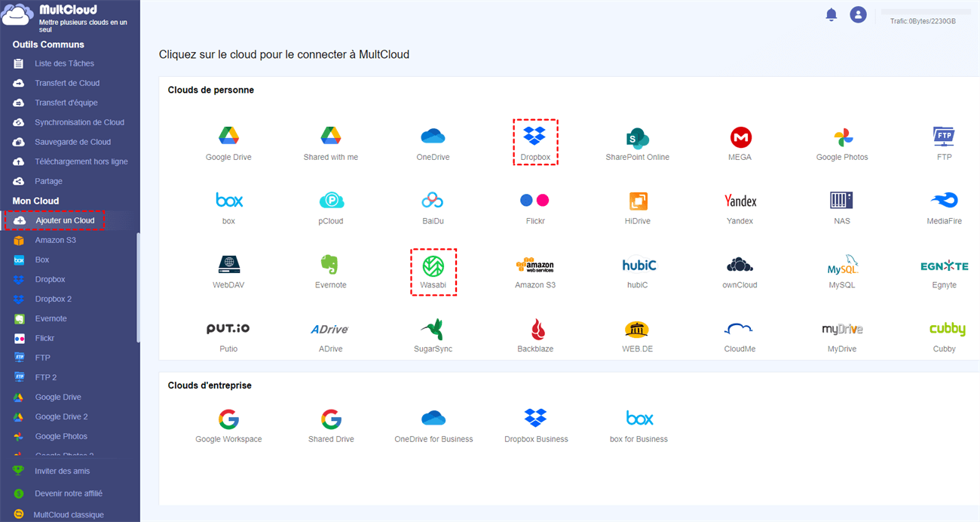This screenshot has width=980, height=522.
Task: Open Amazon S3 in Mon Cloud list
Action: point(55,240)
